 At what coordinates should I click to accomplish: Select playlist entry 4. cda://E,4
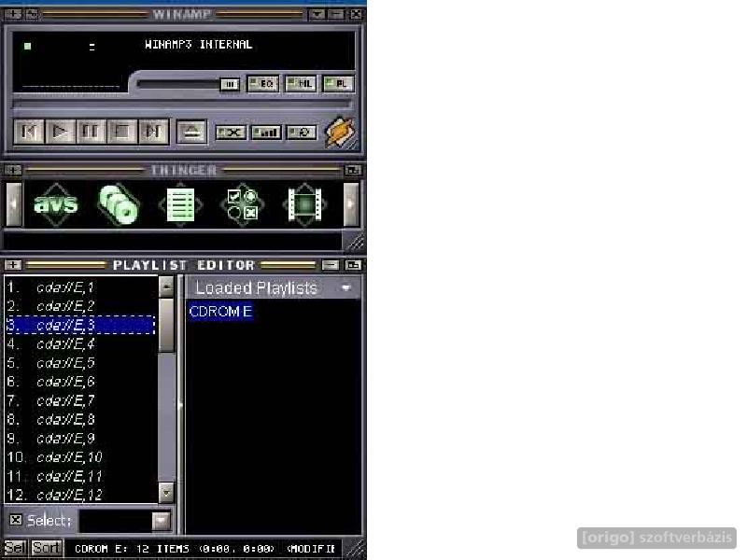81,343
